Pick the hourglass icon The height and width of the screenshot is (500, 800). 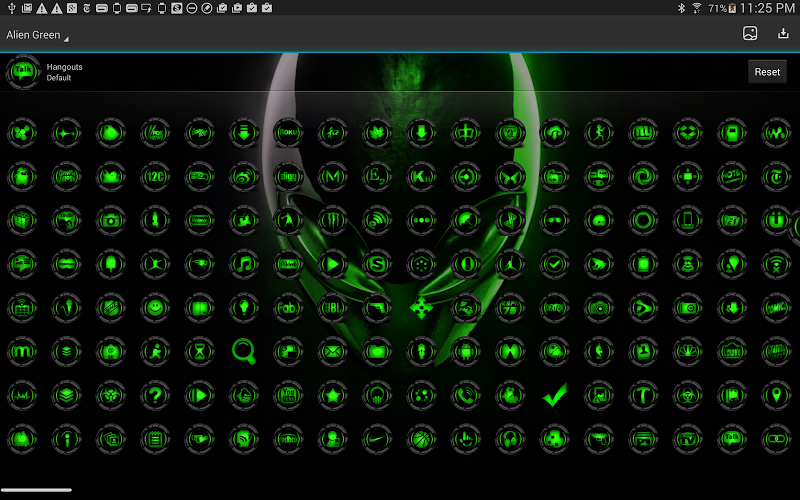coord(199,352)
